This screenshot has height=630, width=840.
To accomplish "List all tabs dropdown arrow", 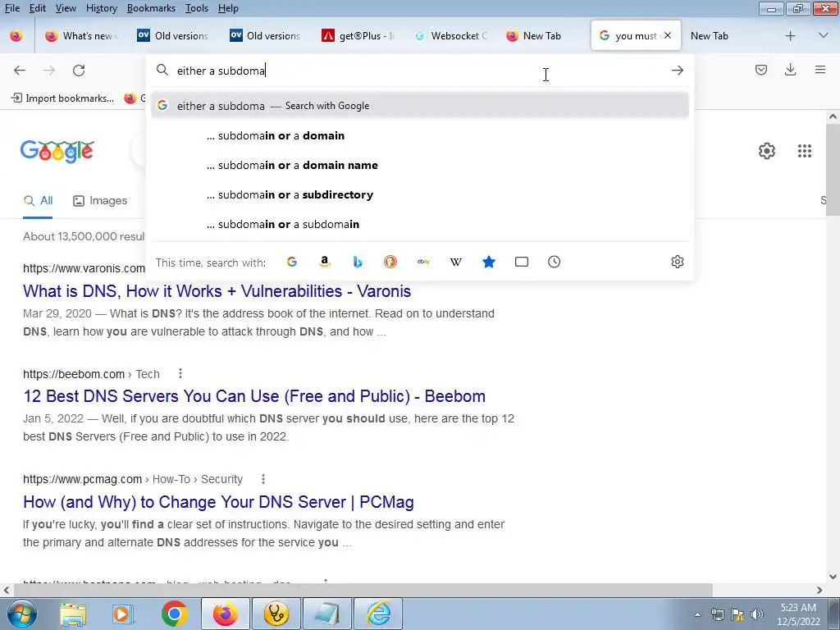I will click(x=824, y=36).
